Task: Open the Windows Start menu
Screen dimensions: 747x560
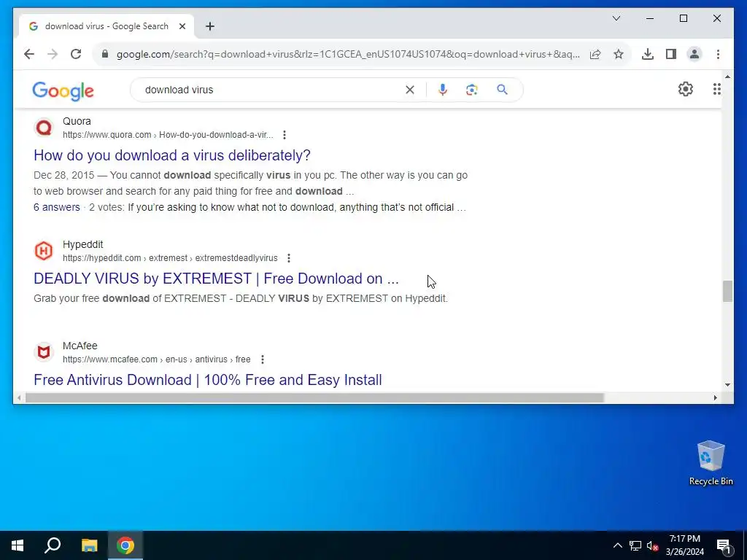Action: click(x=18, y=545)
